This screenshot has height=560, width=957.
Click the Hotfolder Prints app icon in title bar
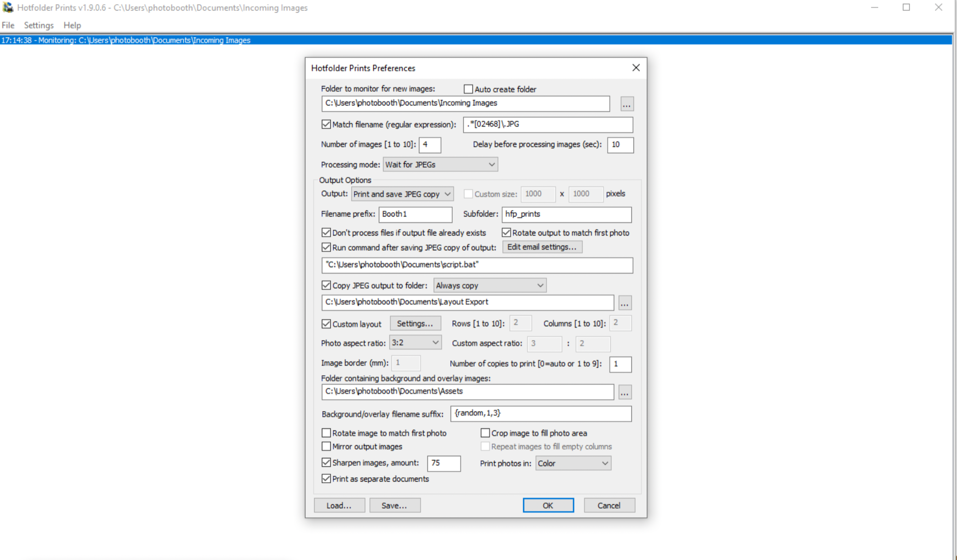point(8,7)
